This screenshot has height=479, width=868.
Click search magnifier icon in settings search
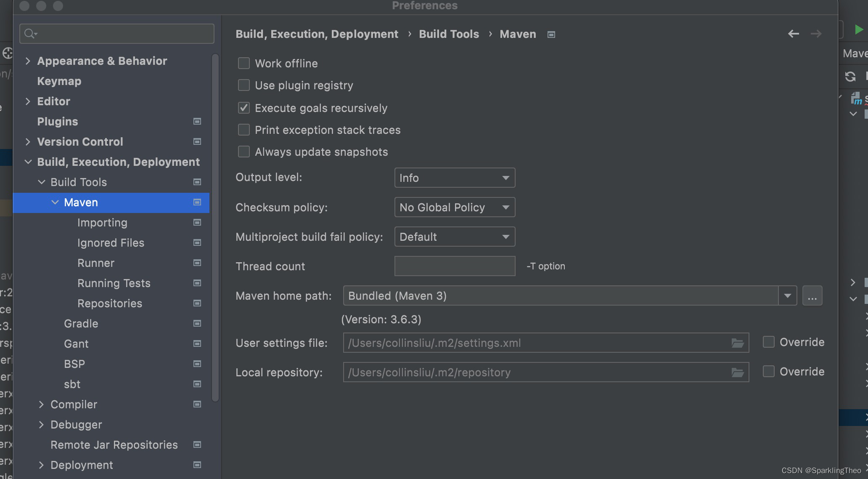pyautogui.click(x=30, y=34)
